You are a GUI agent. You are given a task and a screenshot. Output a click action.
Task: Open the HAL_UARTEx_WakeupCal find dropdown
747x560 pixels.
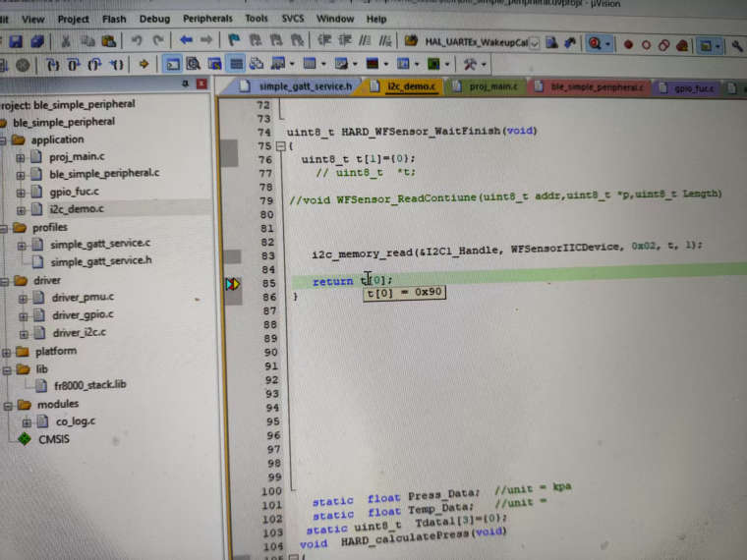[534, 44]
